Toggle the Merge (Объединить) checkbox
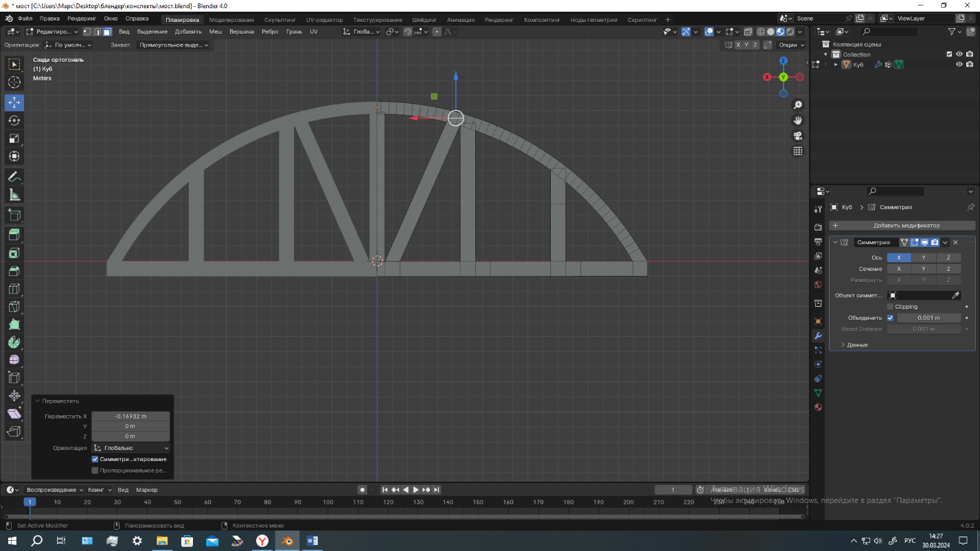 [891, 318]
